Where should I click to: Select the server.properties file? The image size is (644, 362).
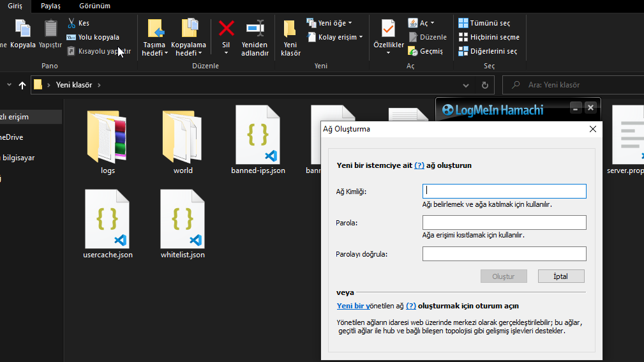coord(625,140)
